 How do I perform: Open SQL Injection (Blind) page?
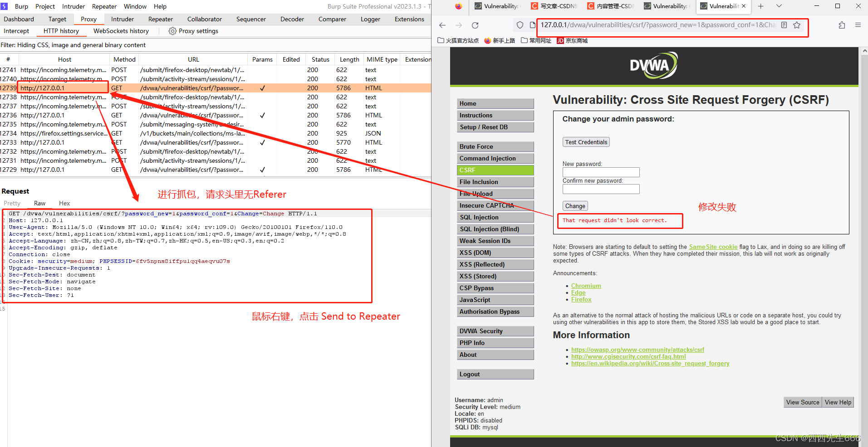(495, 229)
